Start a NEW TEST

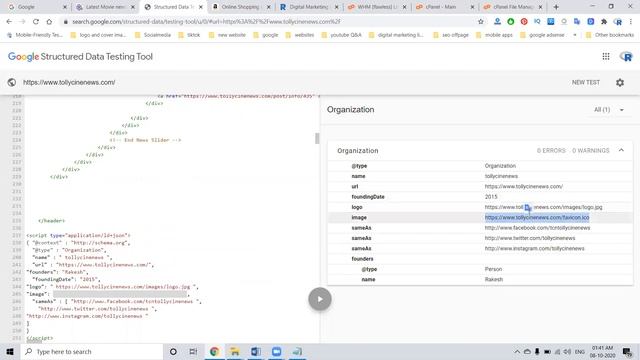click(585, 82)
